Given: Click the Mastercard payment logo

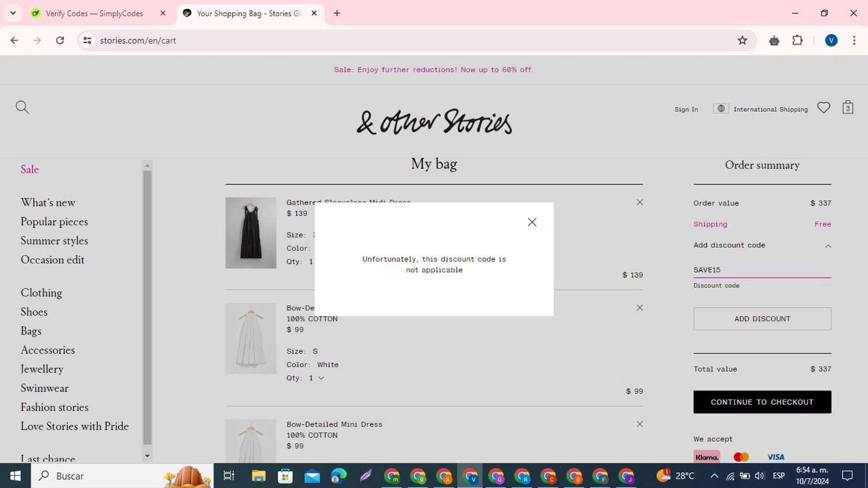Looking at the screenshot, I should [x=741, y=457].
